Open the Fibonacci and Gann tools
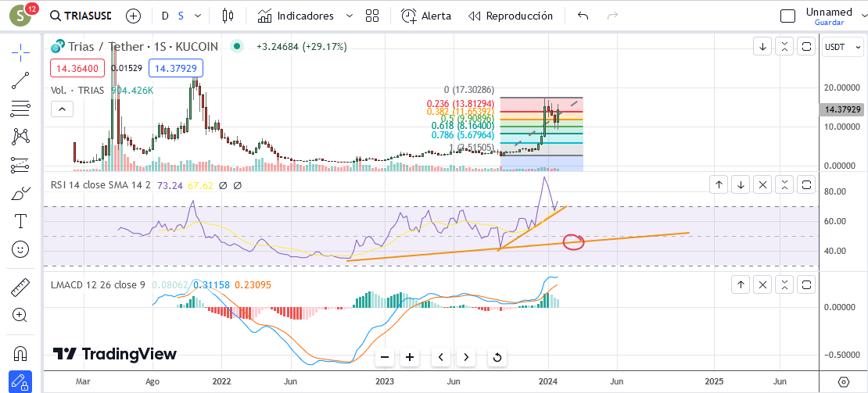This screenshot has height=393, width=868. tap(20, 109)
